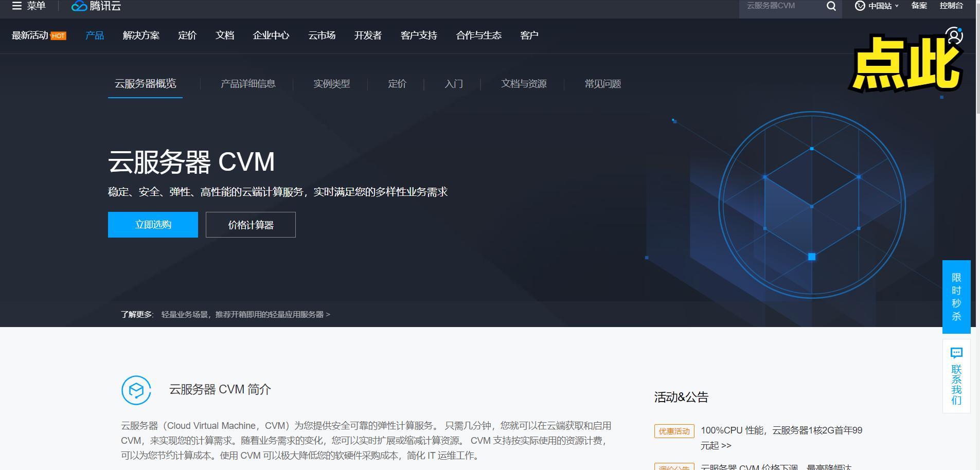Screen dimensions: 980x470
Task: Click the 限时秒杀 side button
Action: click(956, 297)
